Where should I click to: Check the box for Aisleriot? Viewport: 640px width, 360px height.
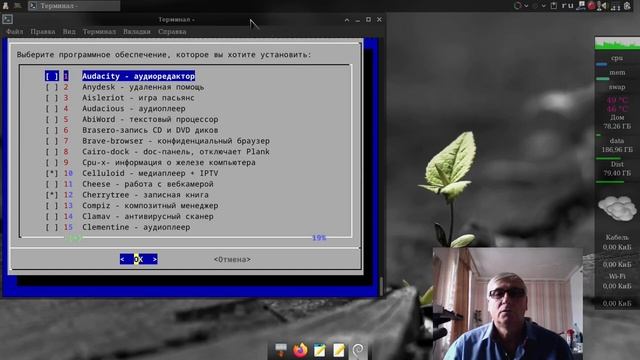tap(52, 98)
